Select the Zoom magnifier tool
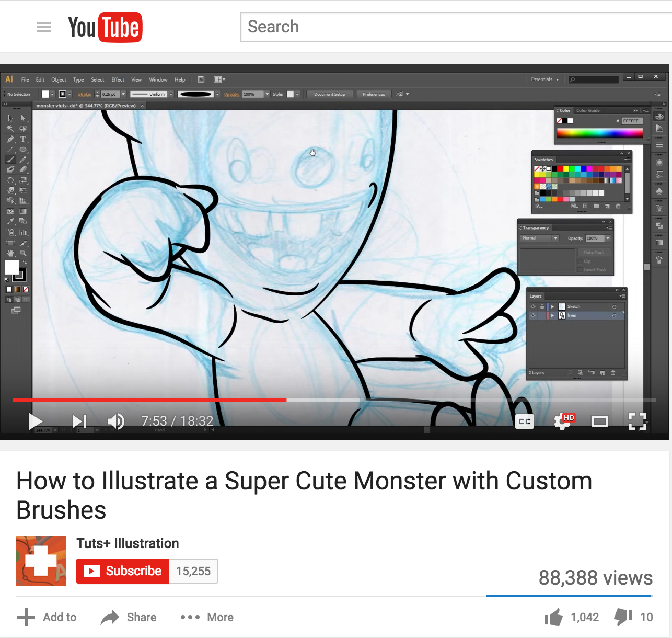The image size is (672, 638). pos(23,253)
